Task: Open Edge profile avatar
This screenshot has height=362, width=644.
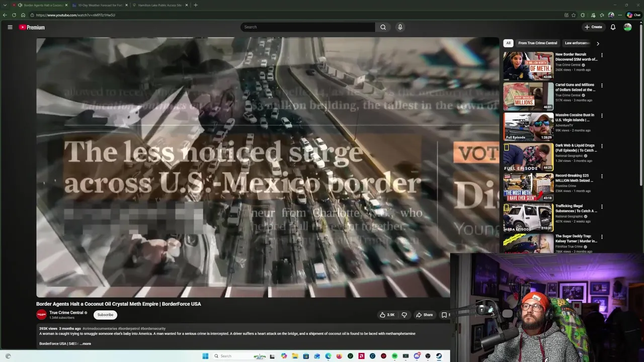Action: point(611,15)
